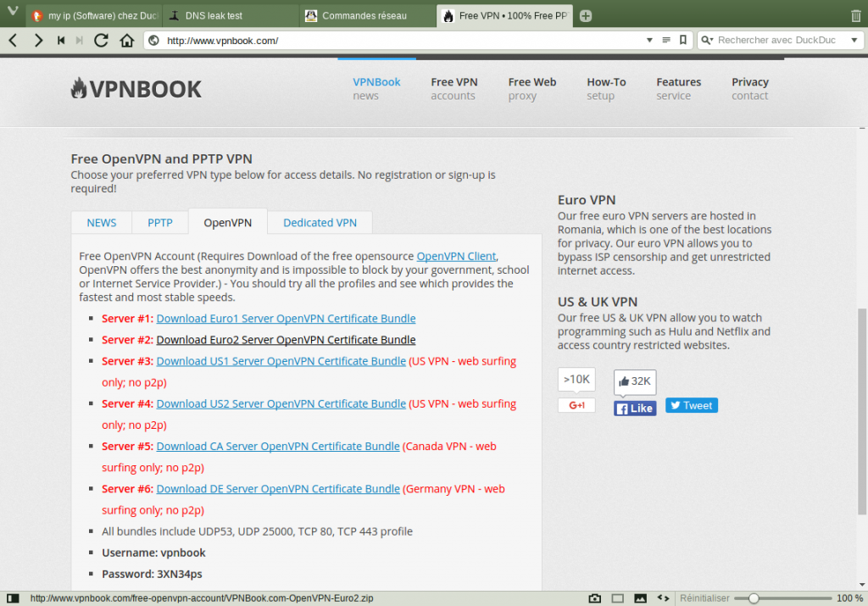This screenshot has width=868, height=606.
Task: Open page actions code icon
Action: 663,598
